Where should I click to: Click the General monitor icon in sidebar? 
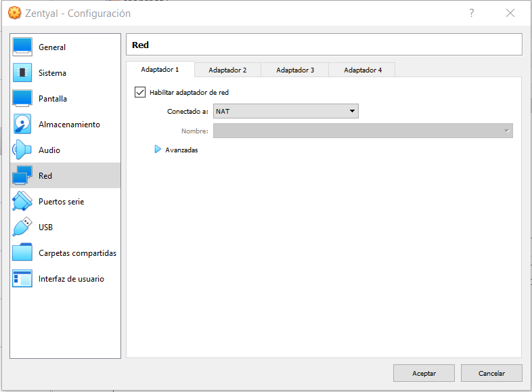pyautogui.click(x=22, y=47)
